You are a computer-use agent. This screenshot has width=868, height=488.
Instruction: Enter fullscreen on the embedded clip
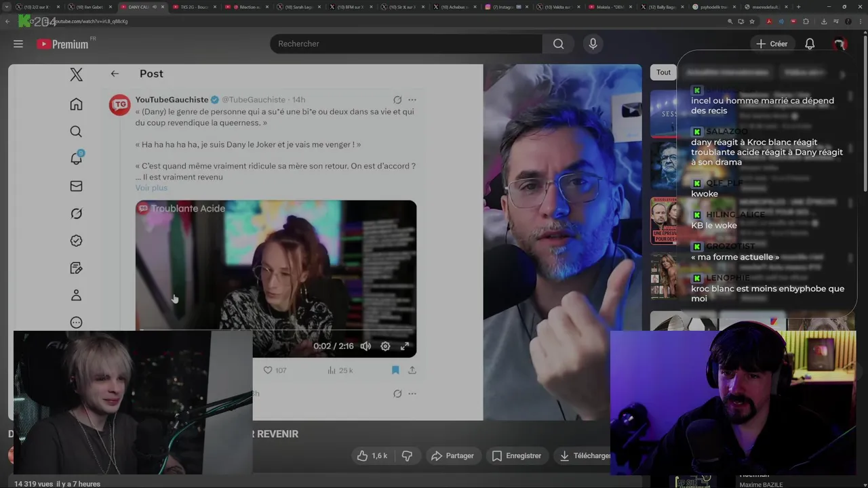(405, 346)
